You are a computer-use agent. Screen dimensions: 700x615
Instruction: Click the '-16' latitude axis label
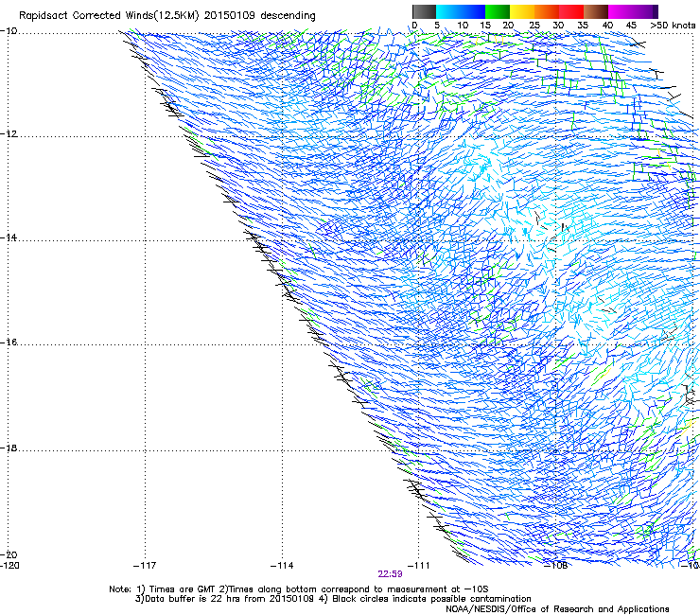pos(9,343)
